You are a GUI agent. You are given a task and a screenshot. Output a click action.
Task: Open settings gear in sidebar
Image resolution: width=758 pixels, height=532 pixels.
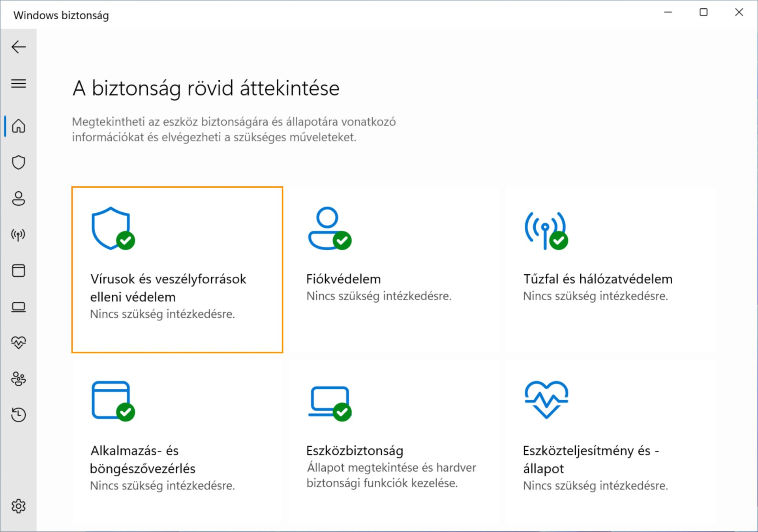click(x=19, y=506)
